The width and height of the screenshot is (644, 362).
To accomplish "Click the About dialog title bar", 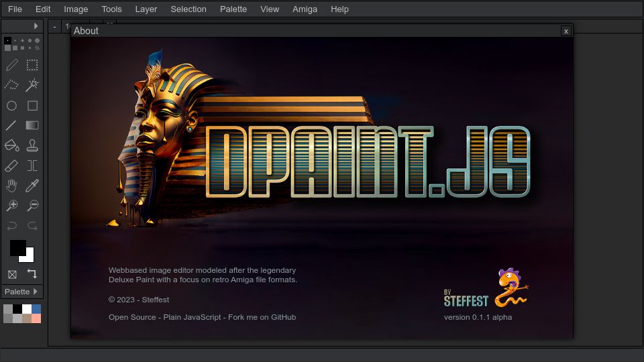I will click(316, 31).
